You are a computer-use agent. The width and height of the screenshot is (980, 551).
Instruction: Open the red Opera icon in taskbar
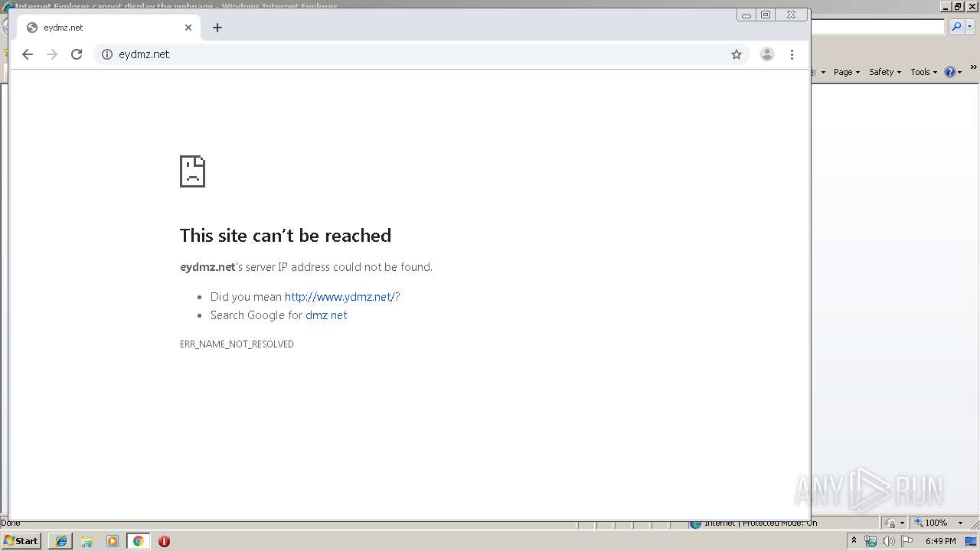[x=164, y=541]
